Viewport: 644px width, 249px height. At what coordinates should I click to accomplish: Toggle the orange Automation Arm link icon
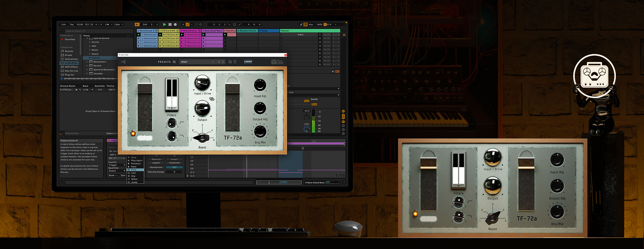187,24
